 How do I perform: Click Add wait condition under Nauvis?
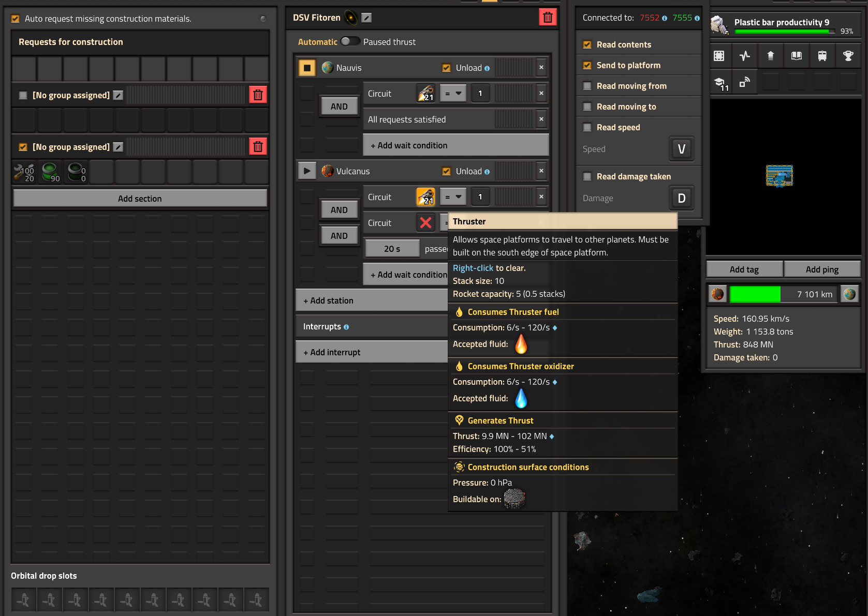pyautogui.click(x=456, y=145)
